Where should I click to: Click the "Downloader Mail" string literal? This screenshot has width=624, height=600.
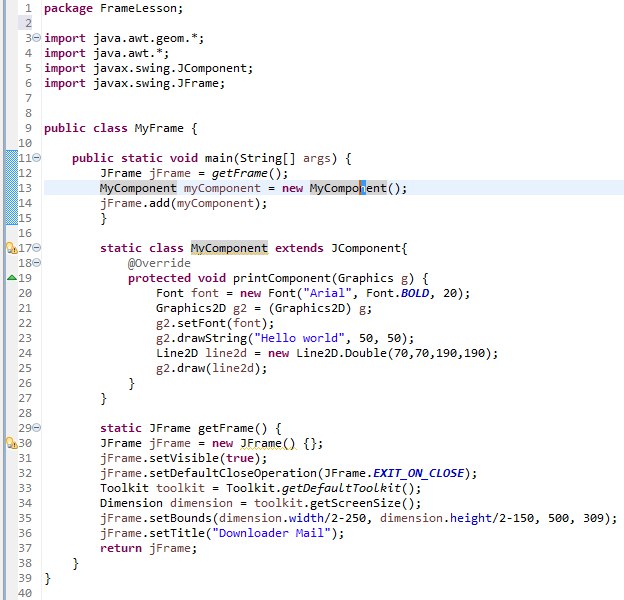275,533
